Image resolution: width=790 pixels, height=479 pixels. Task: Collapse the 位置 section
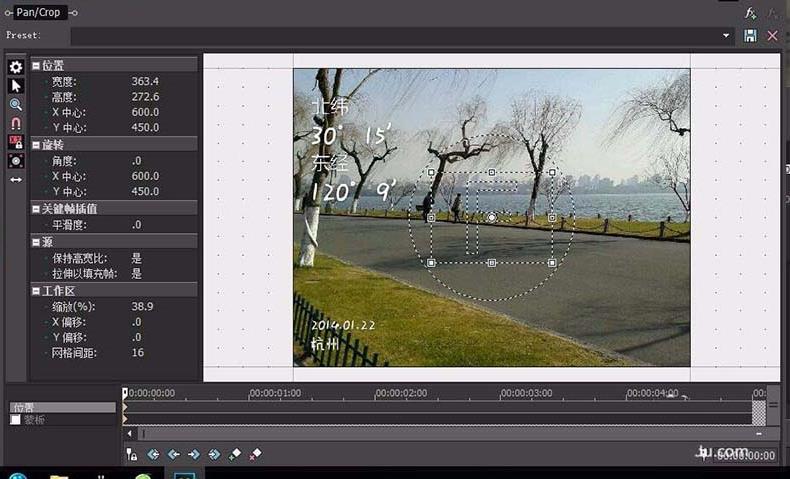(36, 65)
